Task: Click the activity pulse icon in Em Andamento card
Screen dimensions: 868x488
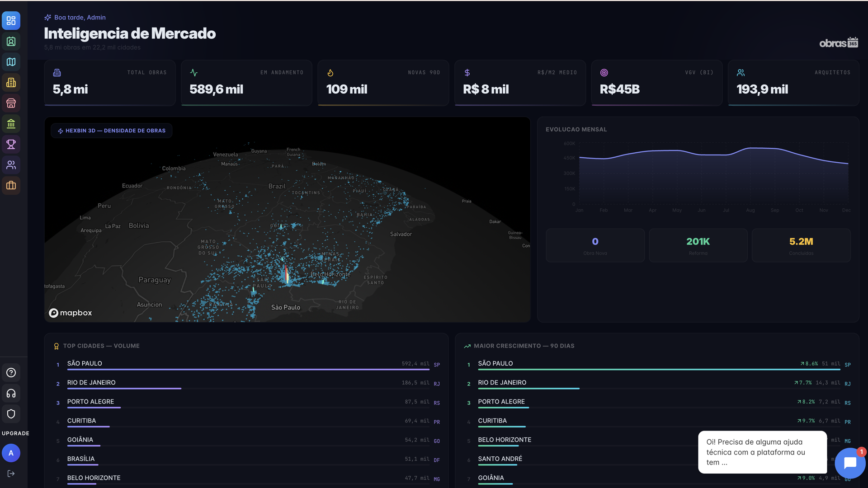Action: (x=194, y=73)
